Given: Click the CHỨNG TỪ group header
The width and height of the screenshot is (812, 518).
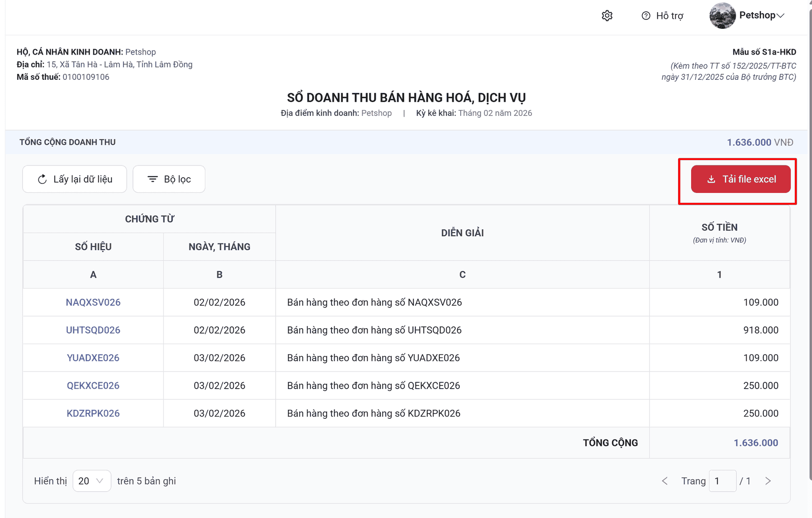Looking at the screenshot, I should 149,219.
